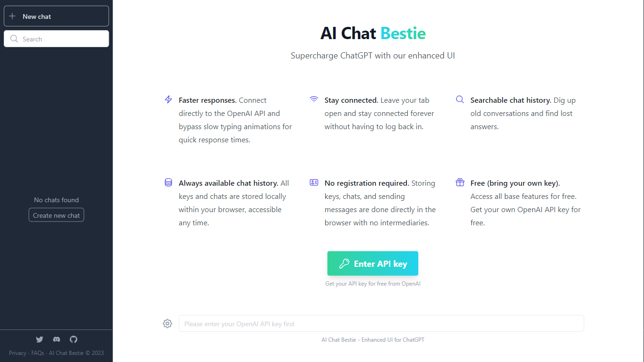
Task: Open the Privacy link in footer
Action: [17, 353]
